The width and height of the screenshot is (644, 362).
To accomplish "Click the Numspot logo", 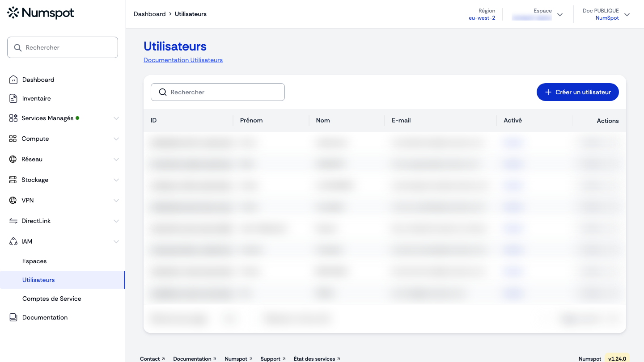I will [41, 13].
